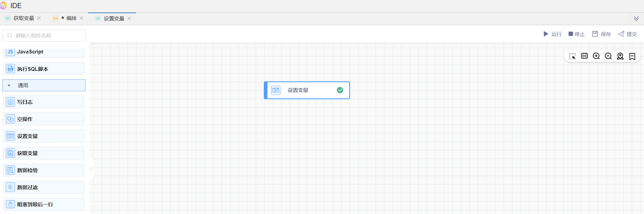The image size is (644, 214).
Task: Click the 写日志 log icon
Action: click(x=10, y=102)
